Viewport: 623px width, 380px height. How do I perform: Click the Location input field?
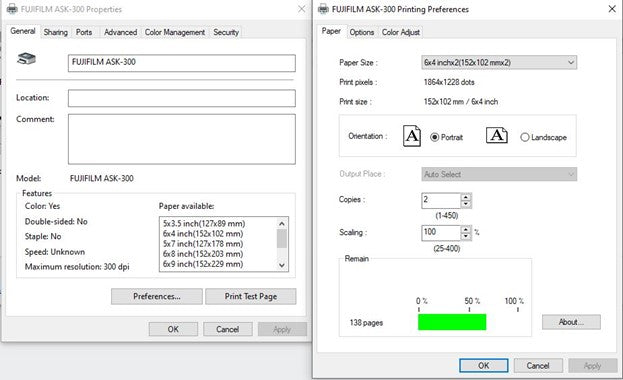click(x=182, y=98)
